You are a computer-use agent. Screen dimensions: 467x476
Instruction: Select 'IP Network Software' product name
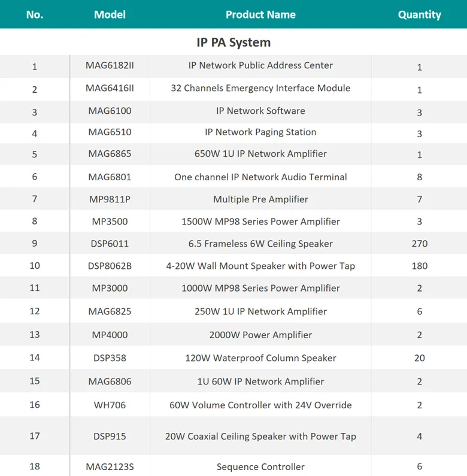tap(260, 111)
